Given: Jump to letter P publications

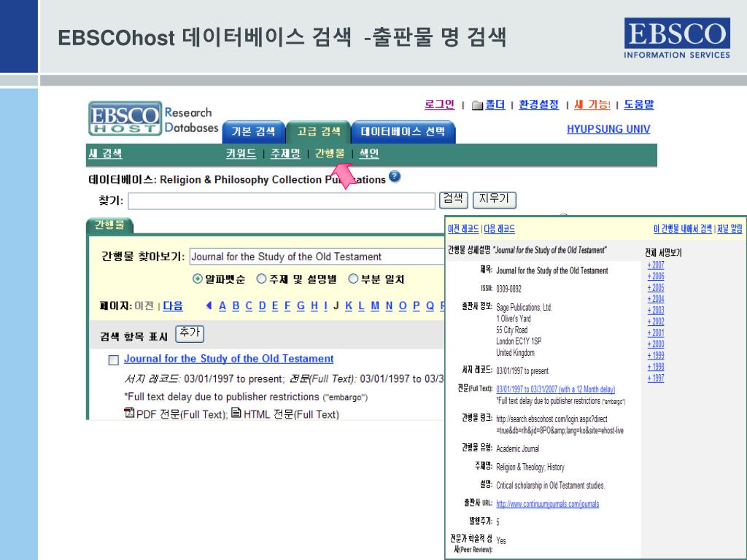Looking at the screenshot, I should click(x=417, y=306).
